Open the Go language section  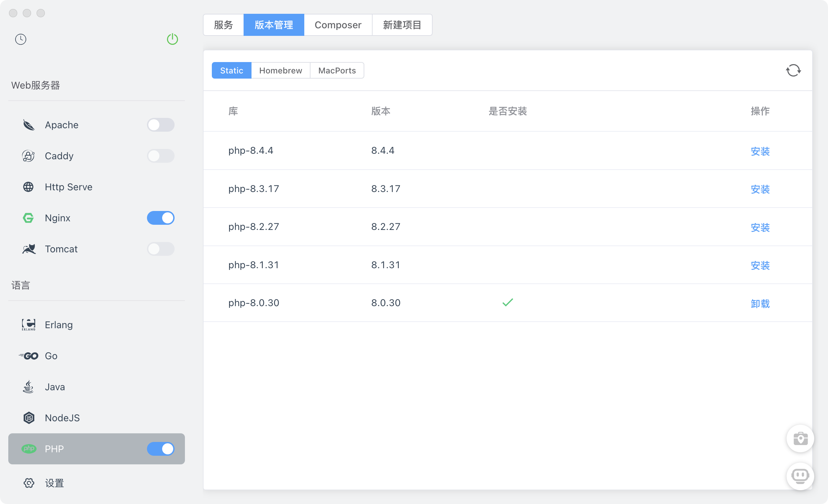(51, 356)
